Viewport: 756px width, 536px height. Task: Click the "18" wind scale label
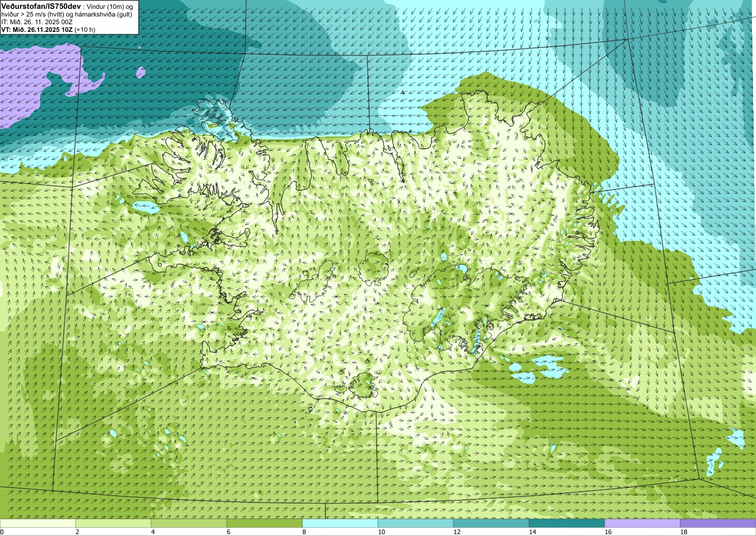pos(684,532)
